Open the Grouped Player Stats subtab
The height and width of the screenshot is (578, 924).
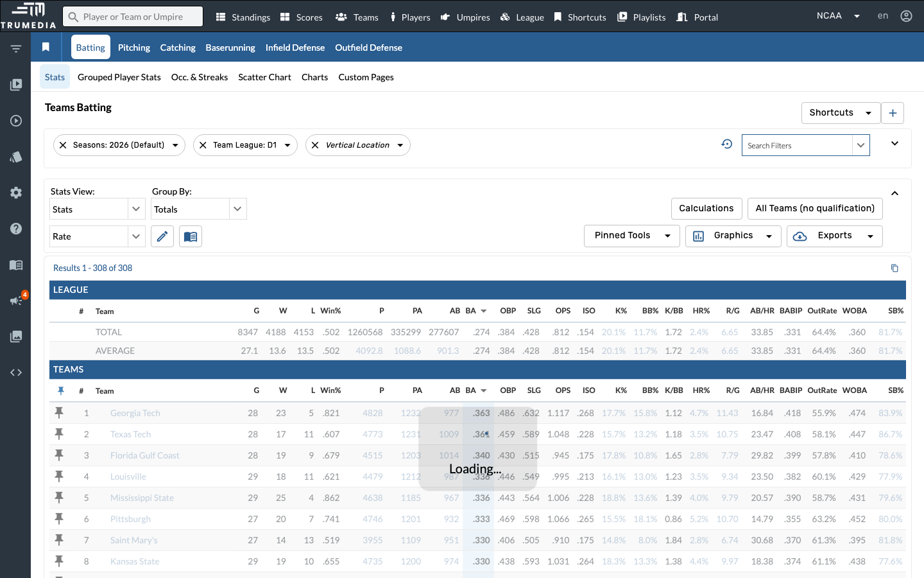119,77
